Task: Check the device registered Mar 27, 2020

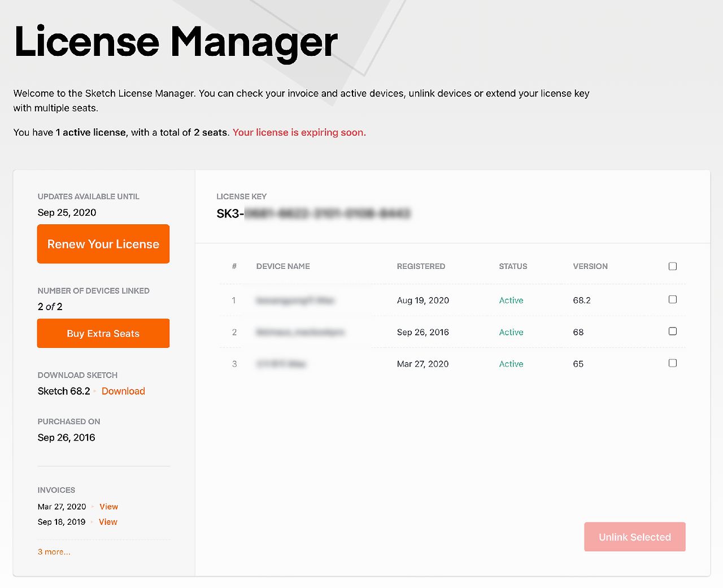Action: (673, 363)
